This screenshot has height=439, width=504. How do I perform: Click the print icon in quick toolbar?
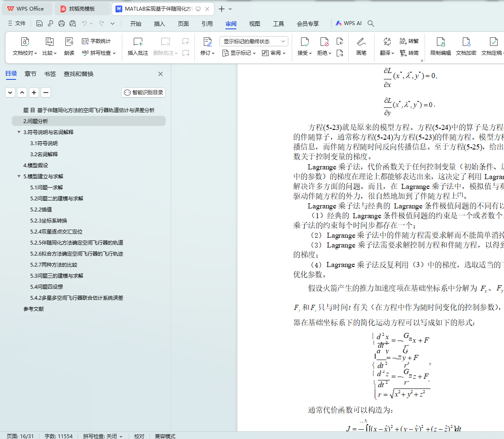(62, 23)
